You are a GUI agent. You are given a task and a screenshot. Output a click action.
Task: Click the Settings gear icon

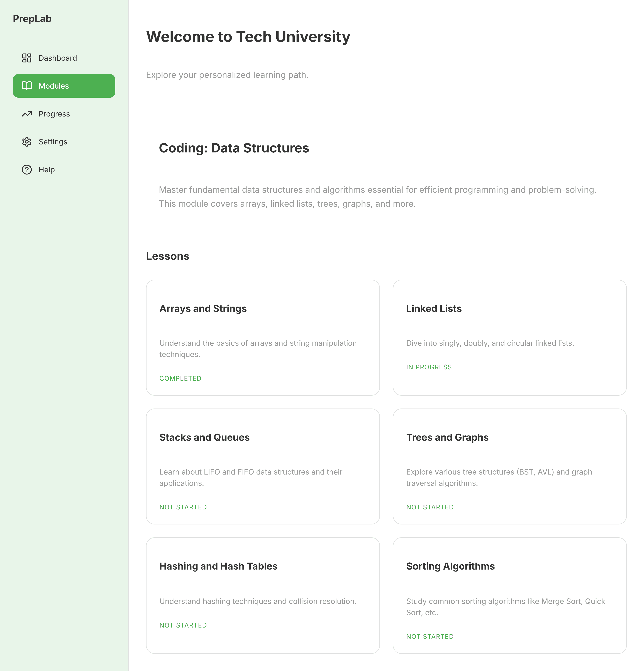pyautogui.click(x=27, y=142)
